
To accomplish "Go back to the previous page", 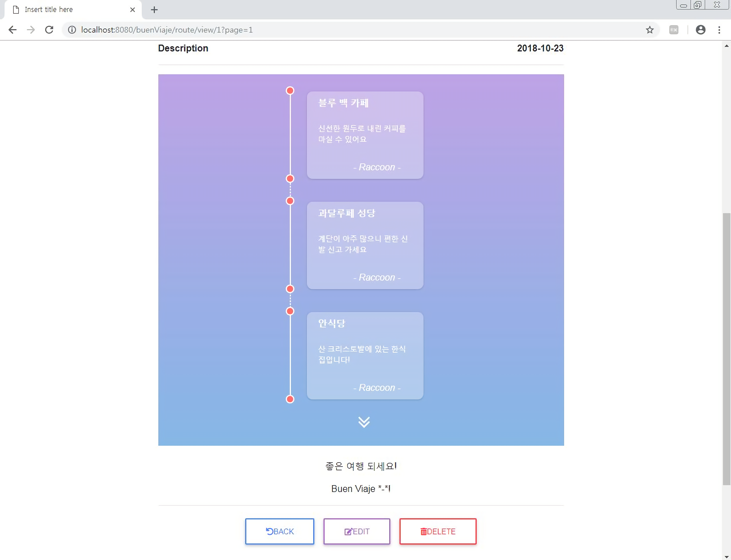I will (x=13, y=30).
